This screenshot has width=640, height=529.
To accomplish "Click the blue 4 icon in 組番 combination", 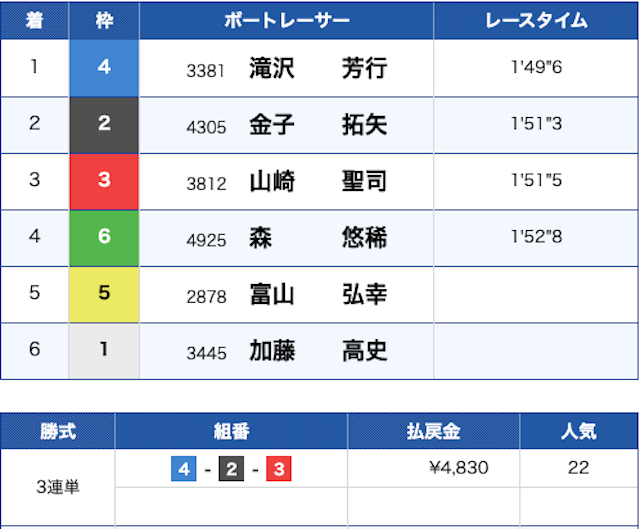I will [x=183, y=468].
